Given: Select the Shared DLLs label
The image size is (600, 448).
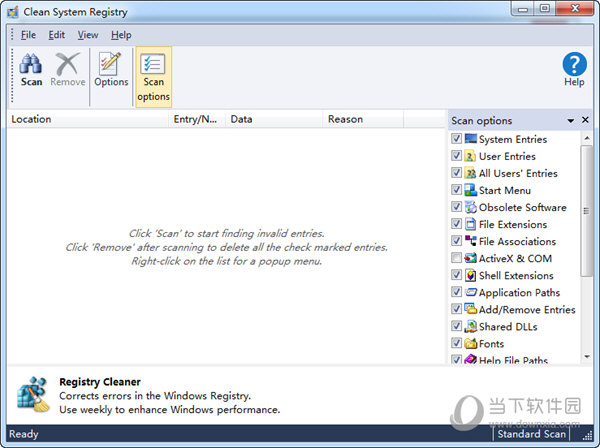Looking at the screenshot, I should (x=508, y=326).
